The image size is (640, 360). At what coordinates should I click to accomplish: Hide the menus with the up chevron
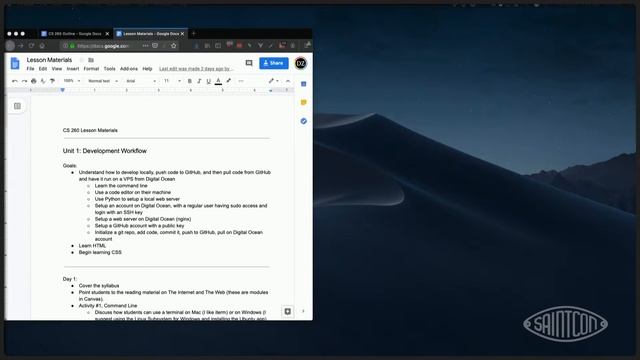[288, 81]
